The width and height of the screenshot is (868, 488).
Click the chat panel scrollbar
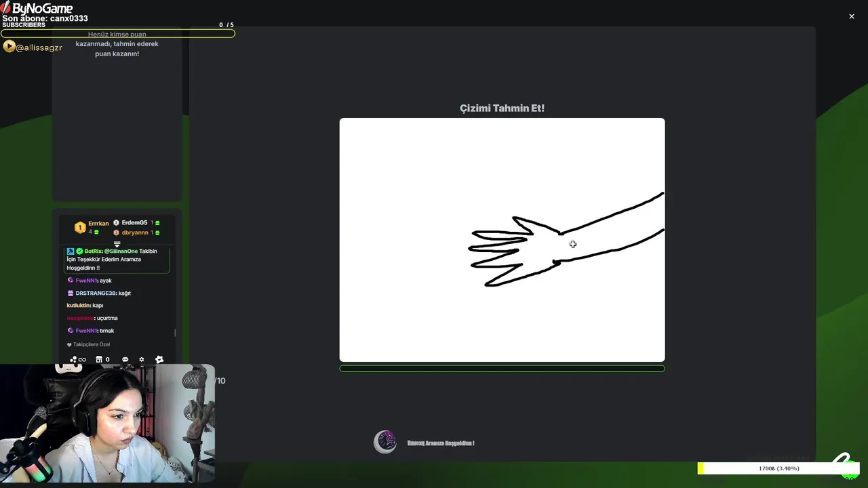[176, 332]
